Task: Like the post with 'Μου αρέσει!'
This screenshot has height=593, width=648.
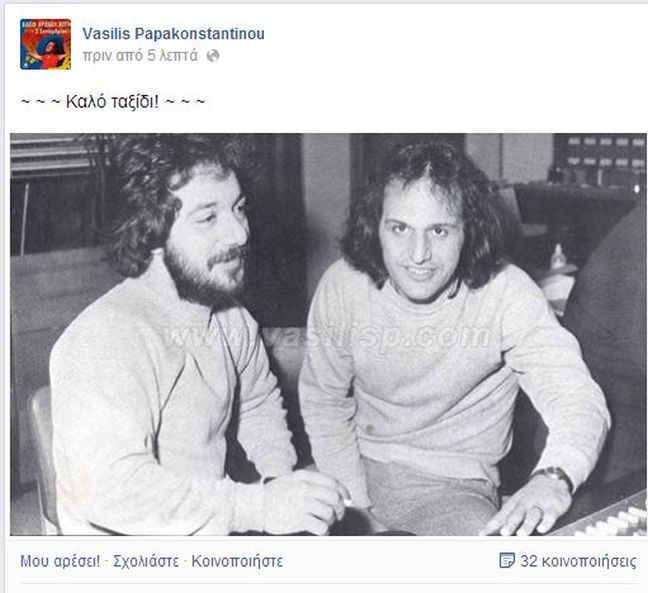Action: 60,561
